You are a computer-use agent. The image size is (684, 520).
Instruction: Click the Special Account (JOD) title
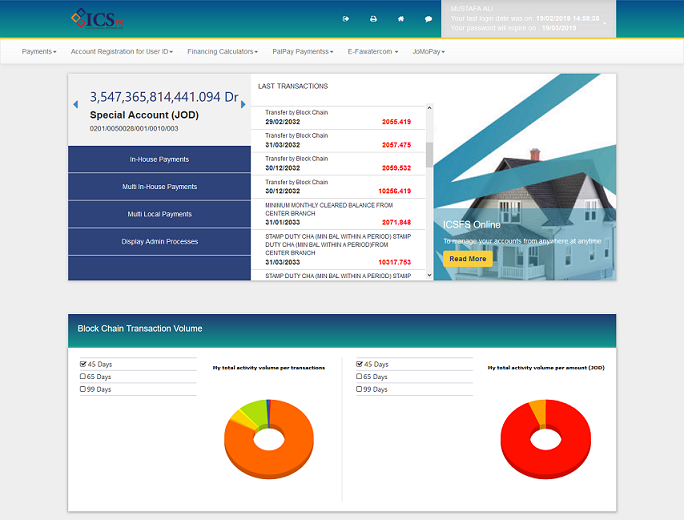144,115
